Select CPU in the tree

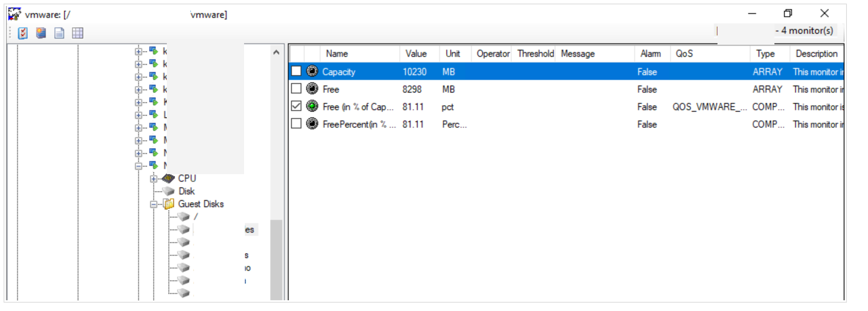[x=187, y=178]
